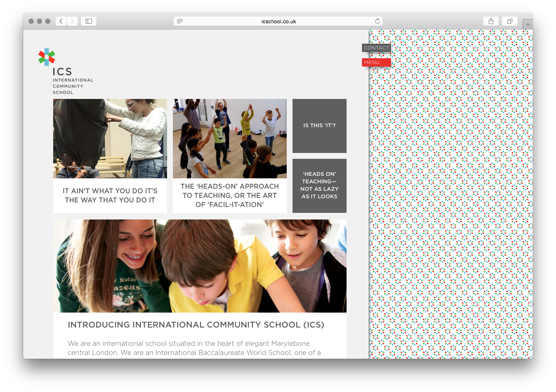Enable Reader view for this page
The width and height of the screenshot is (556, 392).
[180, 21]
